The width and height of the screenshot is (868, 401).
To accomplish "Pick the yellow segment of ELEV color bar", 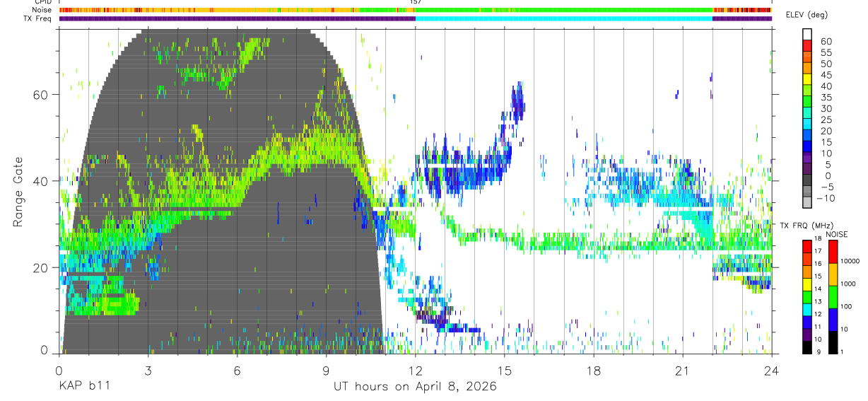I will pyautogui.click(x=808, y=79).
